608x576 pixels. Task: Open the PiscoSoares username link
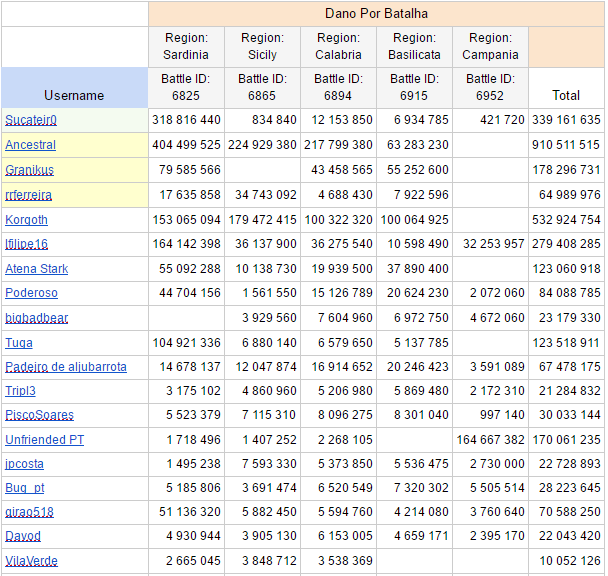(39, 415)
